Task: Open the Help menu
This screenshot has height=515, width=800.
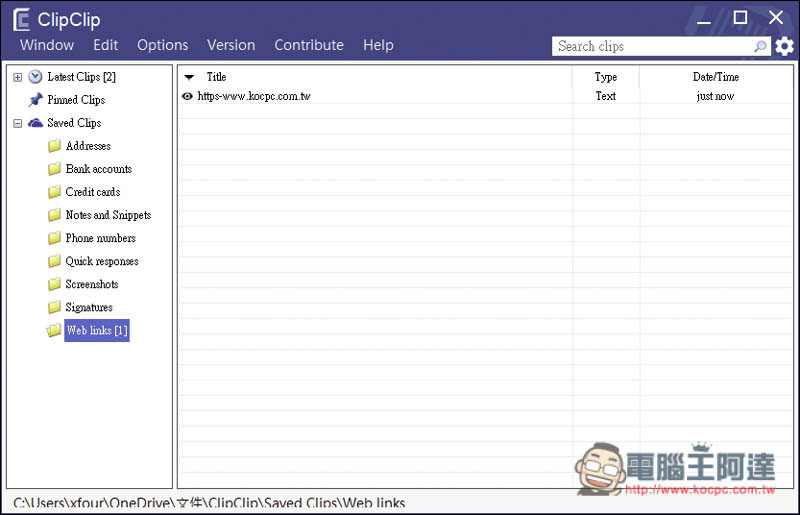Action: pyautogui.click(x=379, y=45)
